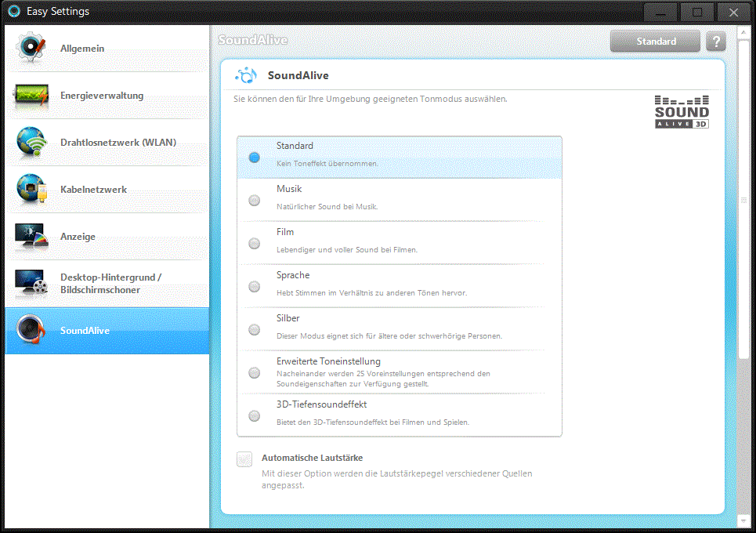
Task: Open the Anzeige section
Action: coord(107,237)
